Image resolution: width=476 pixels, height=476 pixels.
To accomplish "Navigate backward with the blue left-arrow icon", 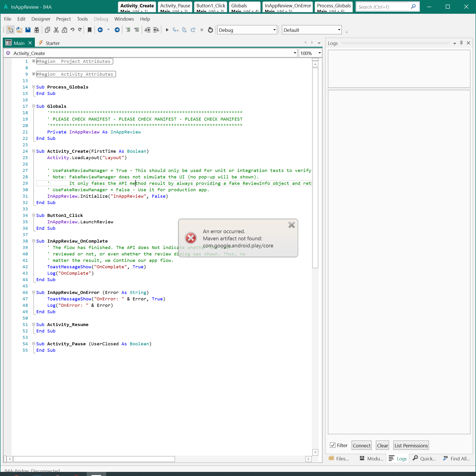I will 100,30.
